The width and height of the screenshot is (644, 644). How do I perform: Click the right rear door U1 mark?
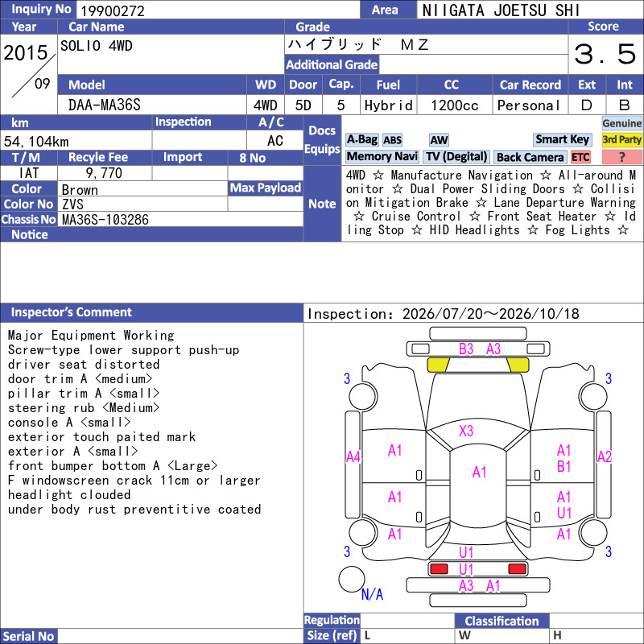pyautogui.click(x=564, y=513)
